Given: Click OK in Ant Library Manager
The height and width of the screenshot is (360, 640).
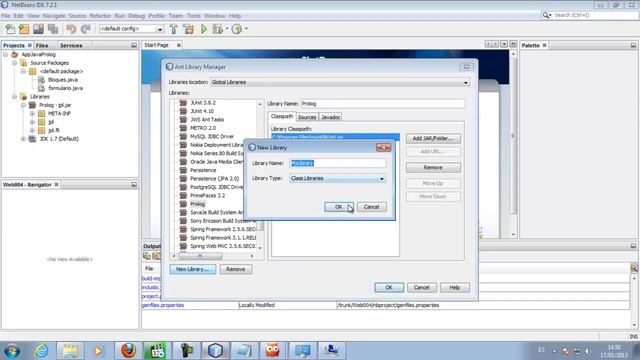Looking at the screenshot, I should [x=389, y=288].
